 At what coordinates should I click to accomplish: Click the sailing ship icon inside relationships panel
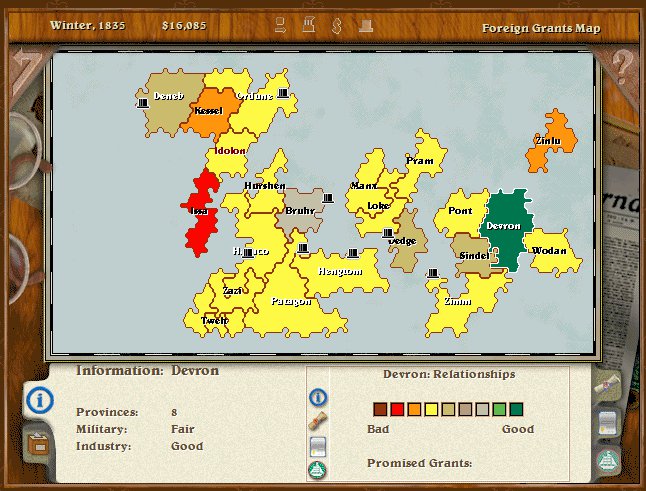click(318, 470)
